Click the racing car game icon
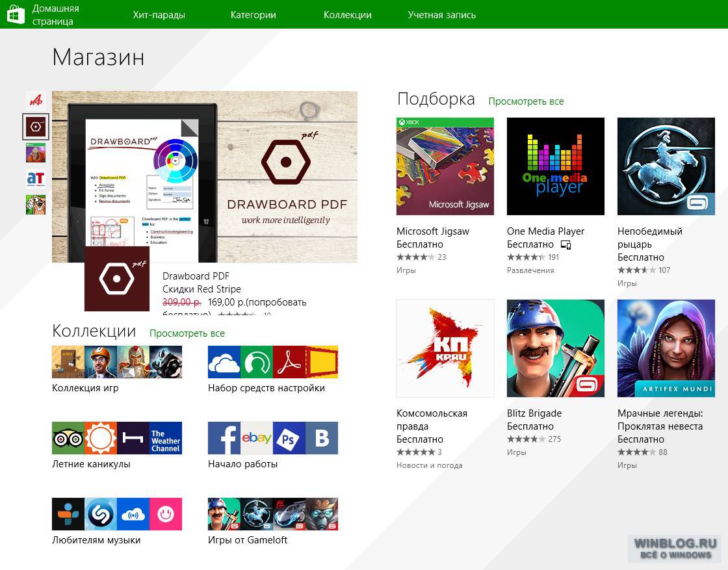 pyautogui.click(x=289, y=514)
